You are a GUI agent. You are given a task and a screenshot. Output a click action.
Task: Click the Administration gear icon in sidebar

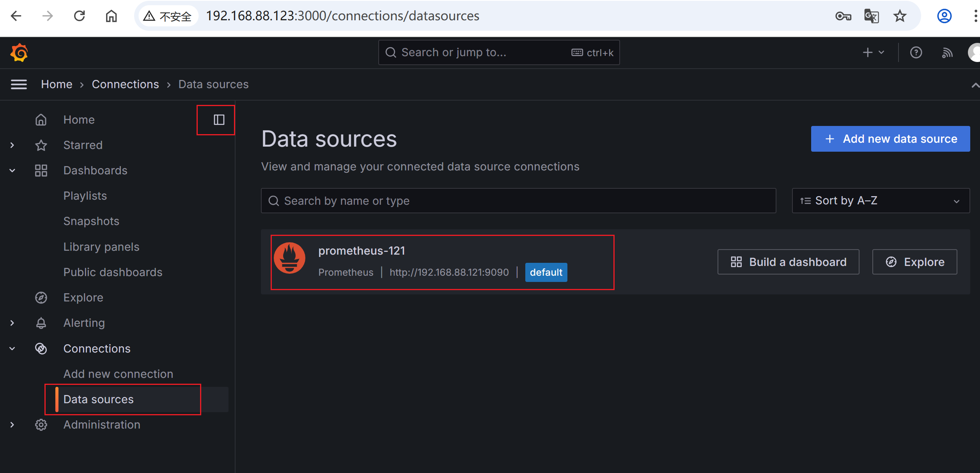(41, 425)
